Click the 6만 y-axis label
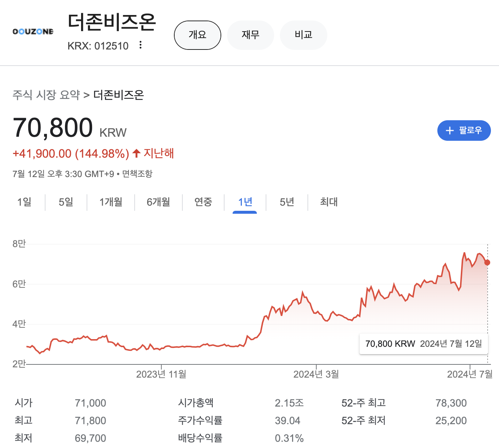 pyautogui.click(x=19, y=284)
